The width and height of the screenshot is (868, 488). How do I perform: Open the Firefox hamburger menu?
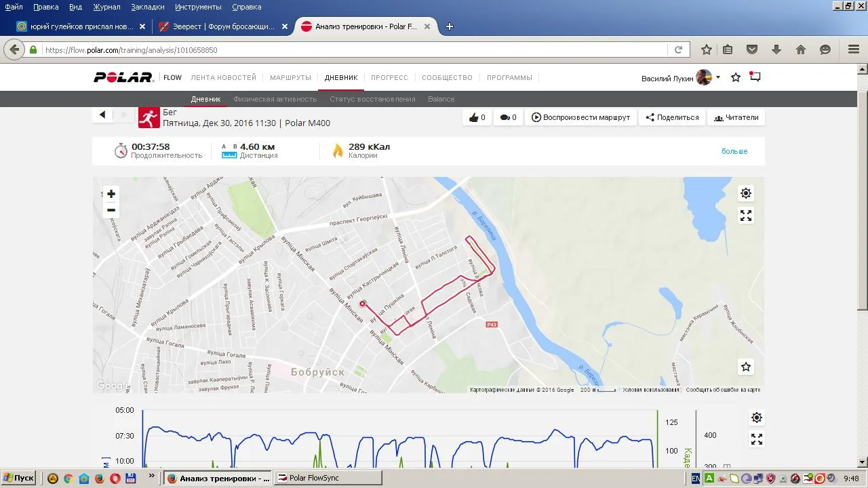pyautogui.click(x=854, y=49)
